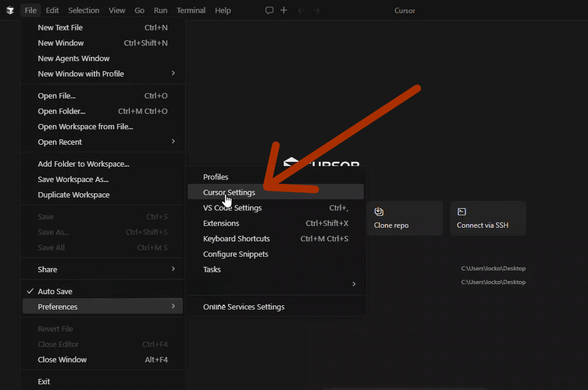
Task: Choose New Text File
Action: tap(103, 28)
